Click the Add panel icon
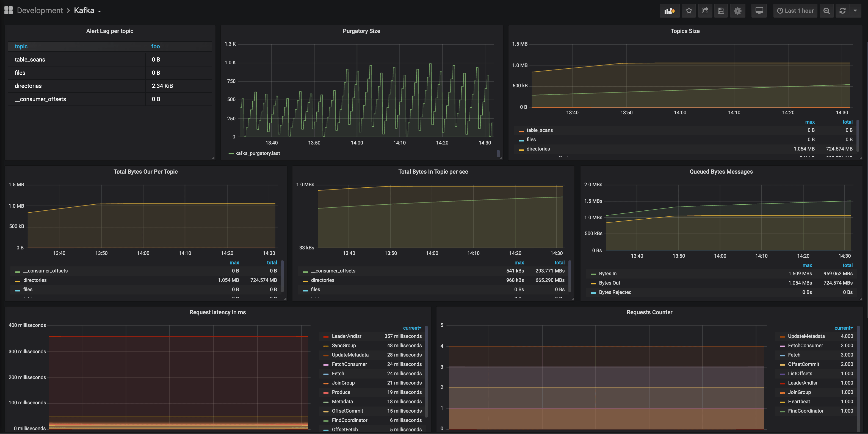Image resolution: width=868 pixels, height=434 pixels. click(669, 11)
